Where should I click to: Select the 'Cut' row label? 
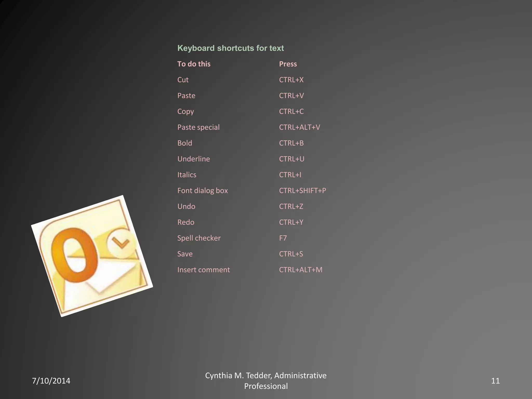pyautogui.click(x=183, y=80)
